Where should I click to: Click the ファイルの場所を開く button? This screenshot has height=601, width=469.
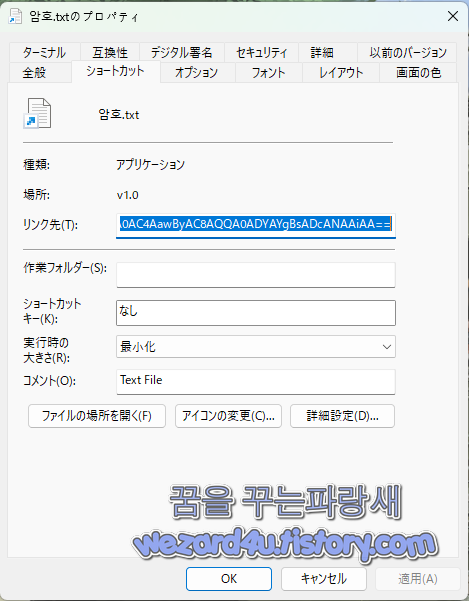(x=97, y=416)
